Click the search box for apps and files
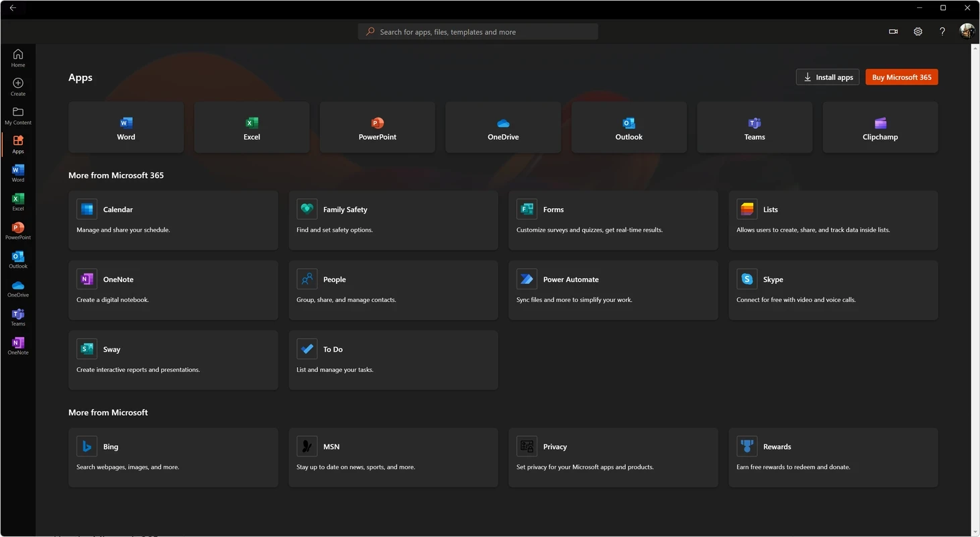 tap(478, 32)
